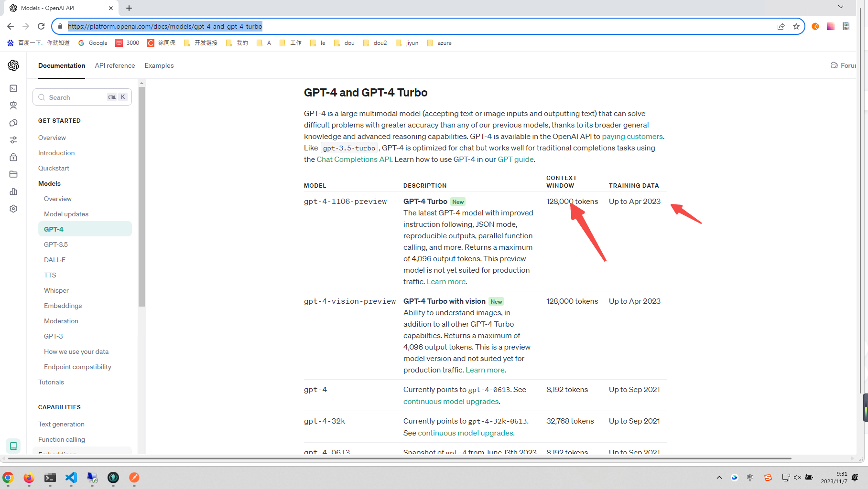Select GPT-3.5 in the sidebar

(x=56, y=244)
